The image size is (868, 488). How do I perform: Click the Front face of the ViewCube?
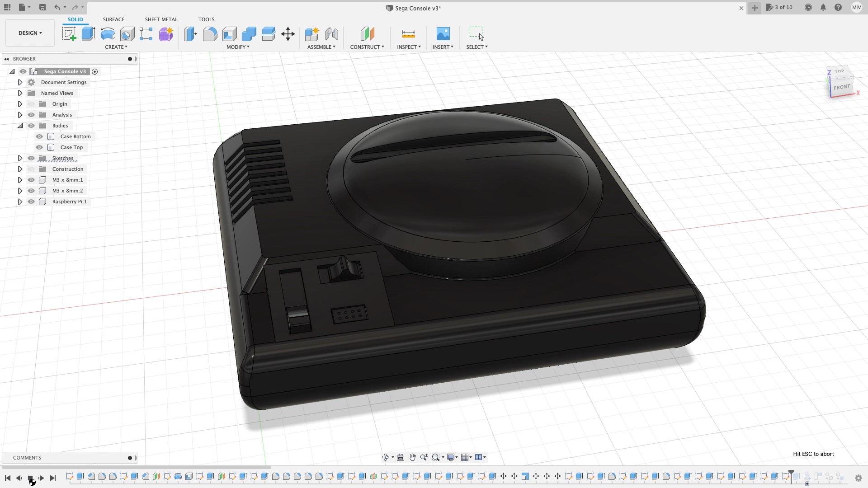pyautogui.click(x=841, y=87)
